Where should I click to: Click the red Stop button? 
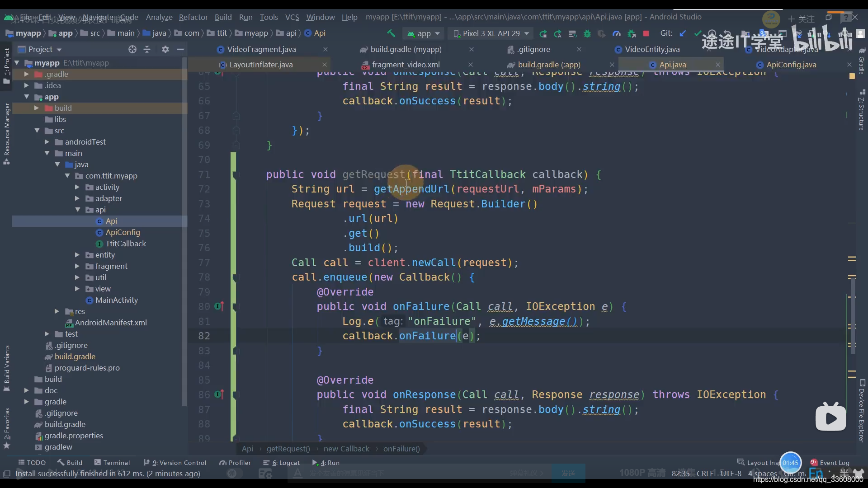tap(646, 33)
